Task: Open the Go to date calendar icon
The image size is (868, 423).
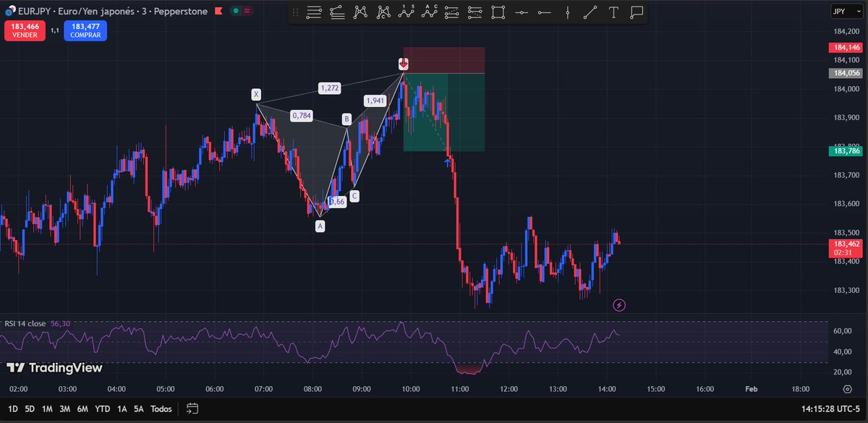Action: click(x=192, y=409)
